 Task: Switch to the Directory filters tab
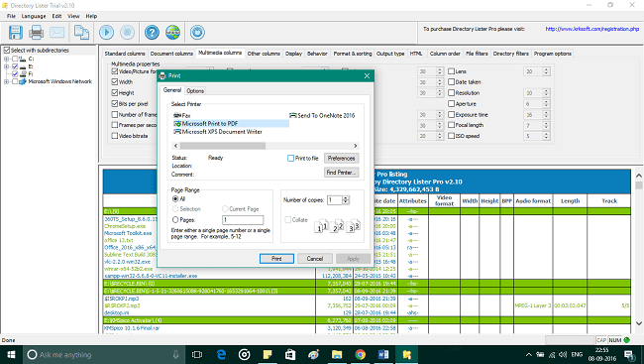510,54
